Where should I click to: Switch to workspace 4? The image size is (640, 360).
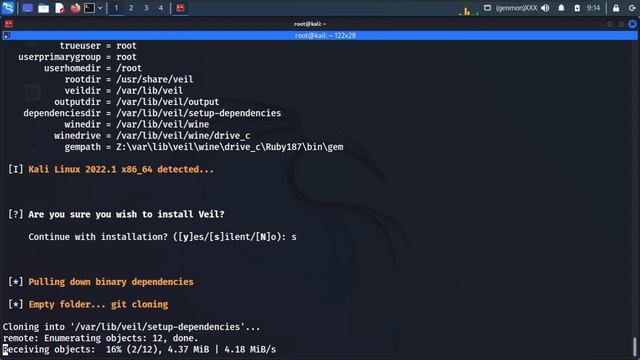pyautogui.click(x=161, y=8)
